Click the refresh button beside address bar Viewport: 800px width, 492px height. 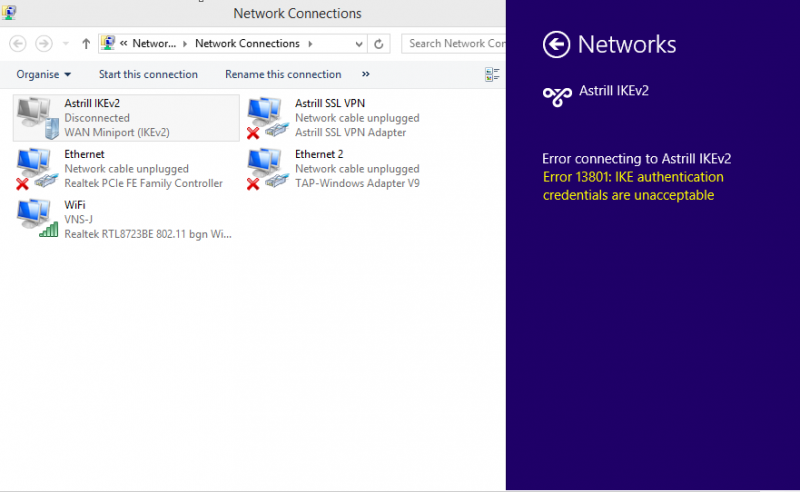click(x=379, y=44)
